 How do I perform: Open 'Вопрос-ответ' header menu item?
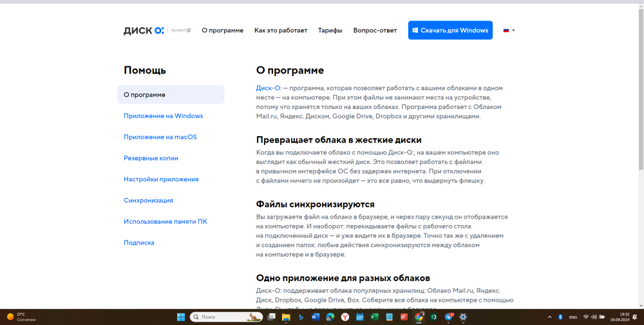(375, 30)
